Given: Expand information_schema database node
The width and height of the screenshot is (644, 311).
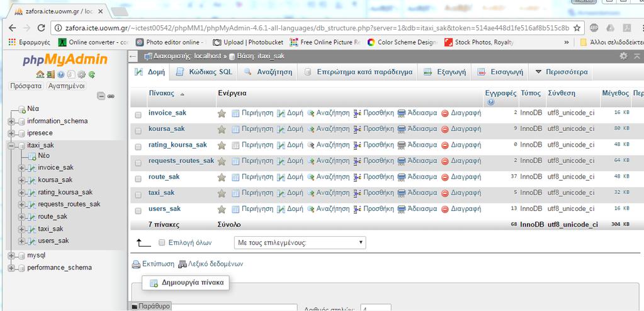Looking at the screenshot, I should click(11, 122).
